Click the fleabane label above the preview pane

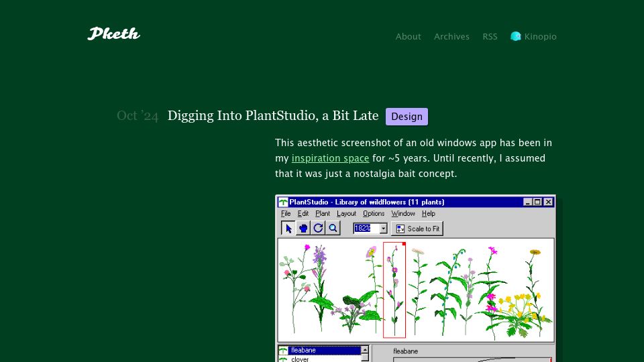pos(405,351)
